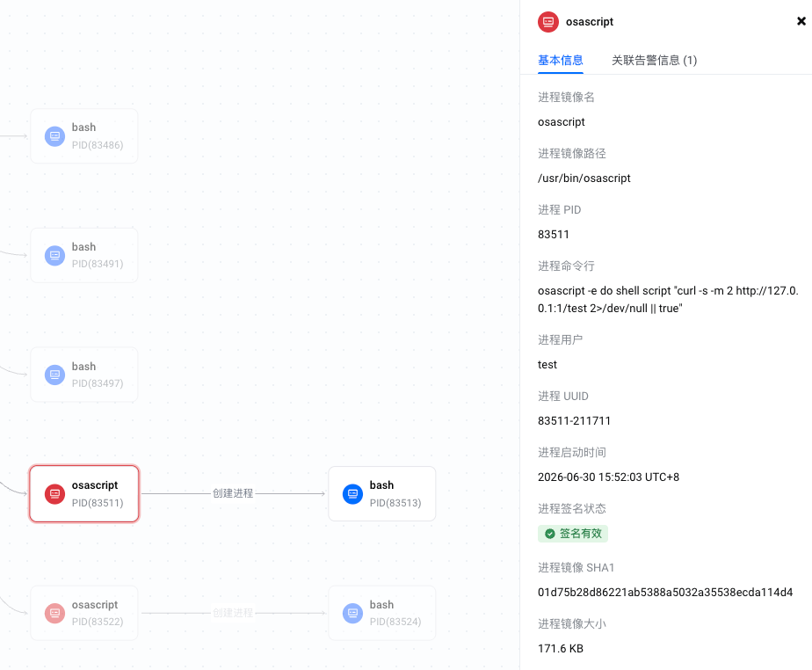Image resolution: width=812 pixels, height=670 pixels.
Task: Click the red osascript PID(83511) node icon
Action: point(54,494)
